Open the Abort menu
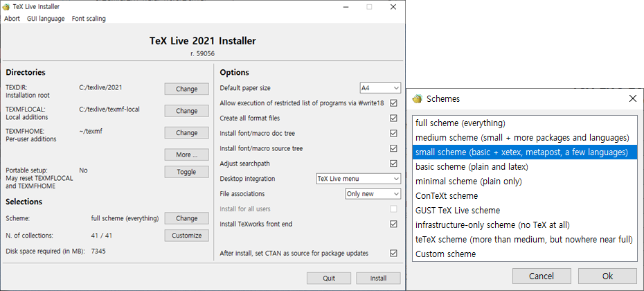Screen dimensions: 644x291 pyautogui.click(x=12, y=19)
